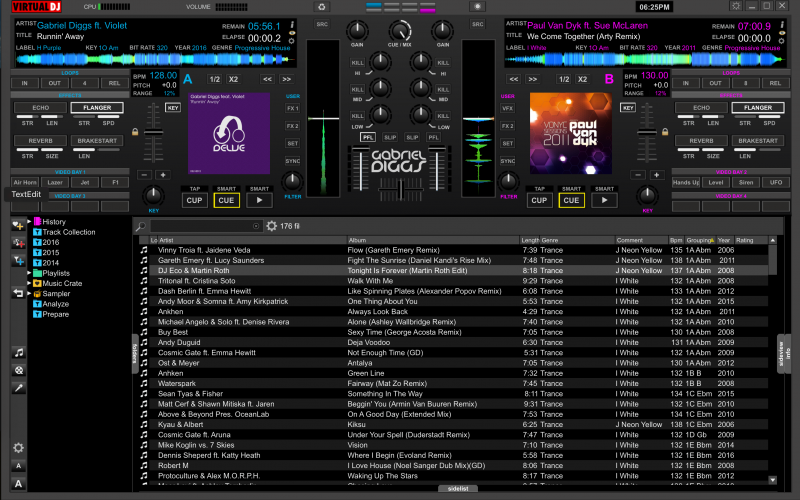Image resolution: width=800 pixels, height=500 pixels.
Task: Click the record button at top center
Action: [x=478, y=7]
